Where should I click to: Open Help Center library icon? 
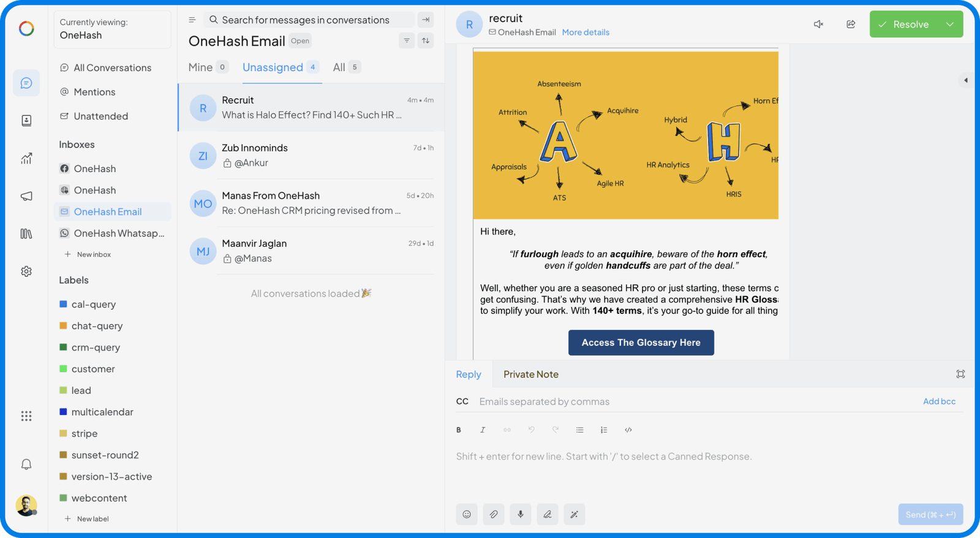click(x=26, y=234)
